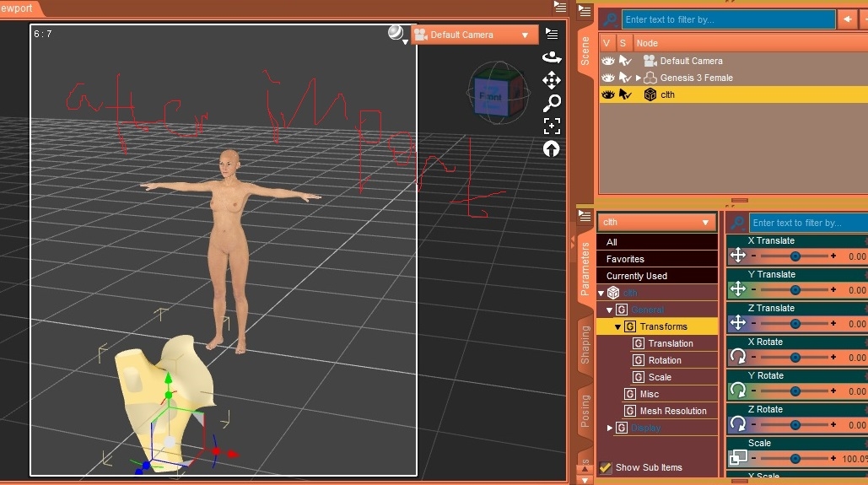This screenshot has width=868, height=485.
Task: Click the X Rotate icon
Action: click(x=738, y=357)
